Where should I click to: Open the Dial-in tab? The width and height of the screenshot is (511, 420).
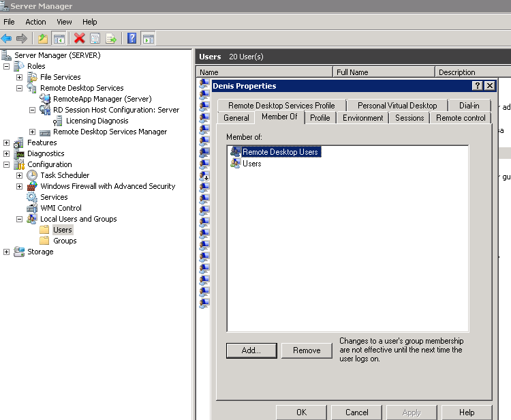click(x=469, y=105)
